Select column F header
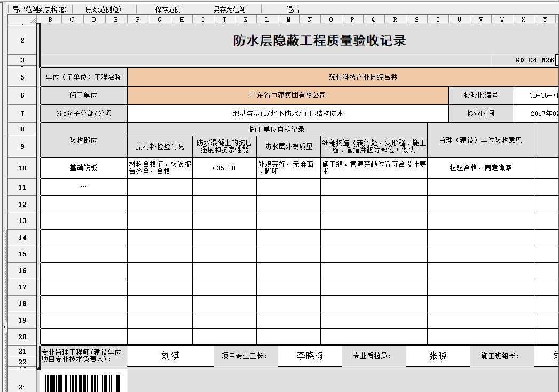 (x=138, y=20)
